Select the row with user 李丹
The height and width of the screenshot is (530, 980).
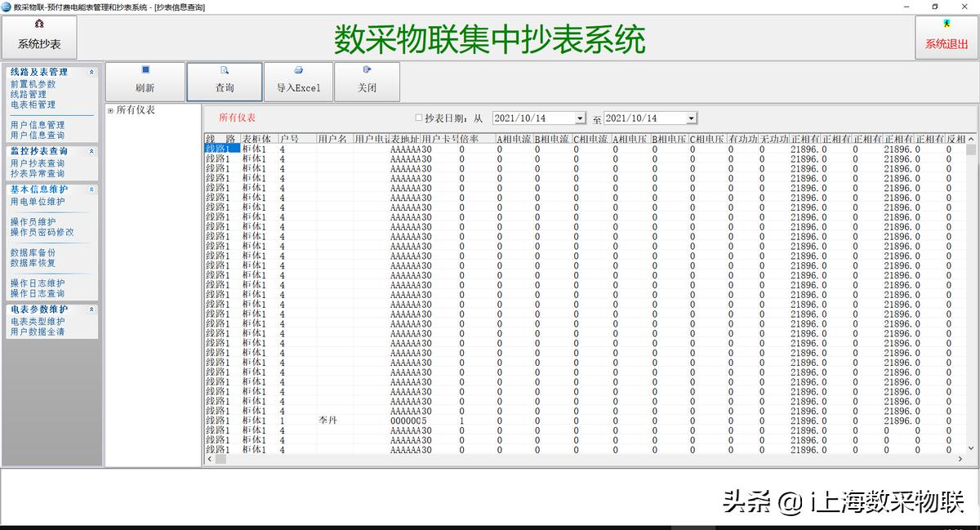click(327, 421)
